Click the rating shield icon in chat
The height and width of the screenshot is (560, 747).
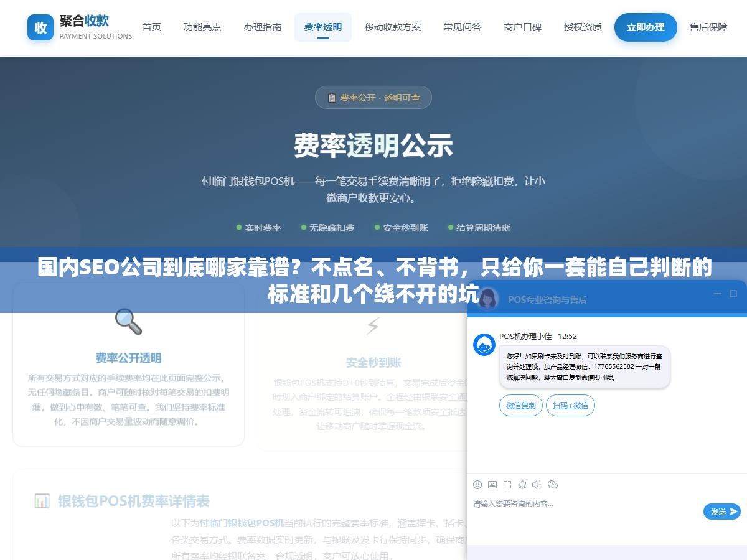click(x=522, y=485)
